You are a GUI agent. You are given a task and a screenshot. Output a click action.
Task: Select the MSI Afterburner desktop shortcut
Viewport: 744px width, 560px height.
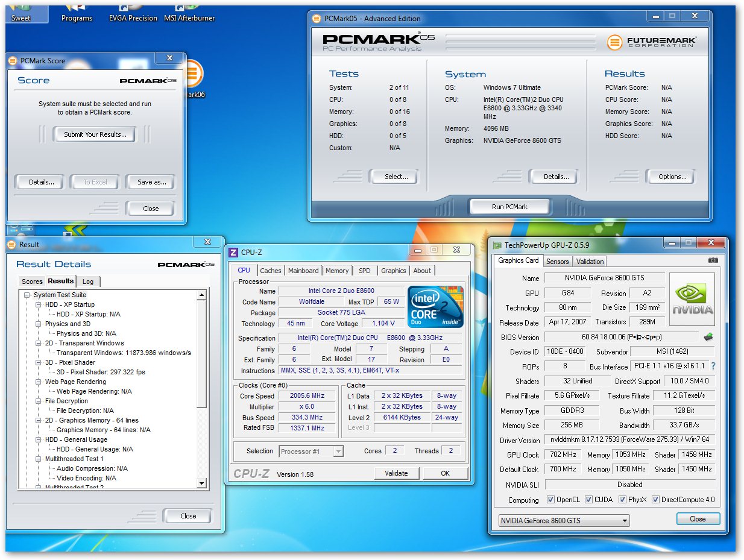(189, 12)
